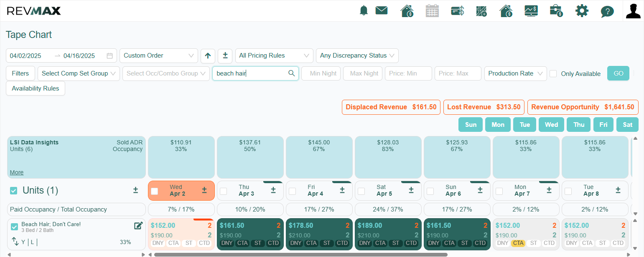Click the GO button
644x257 pixels.
pos(618,73)
